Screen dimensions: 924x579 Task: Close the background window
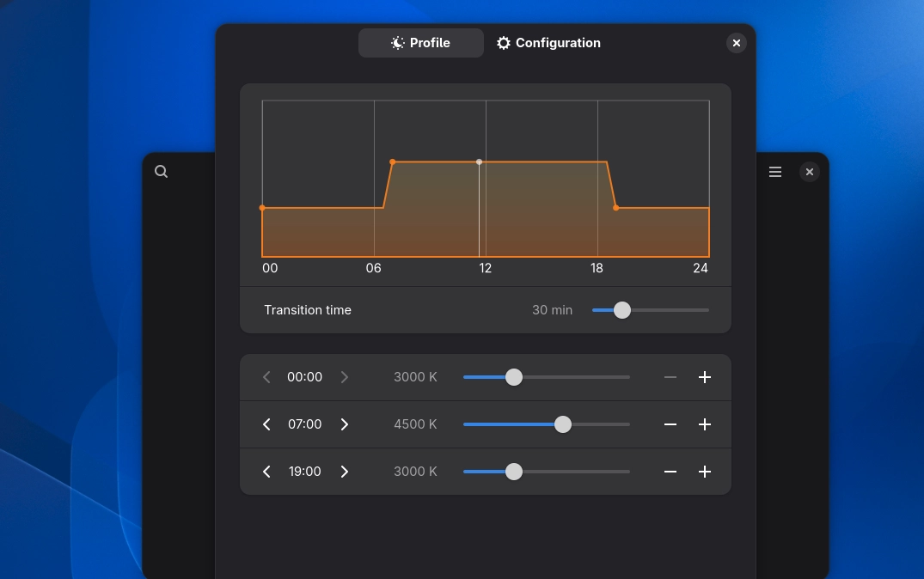(x=809, y=172)
